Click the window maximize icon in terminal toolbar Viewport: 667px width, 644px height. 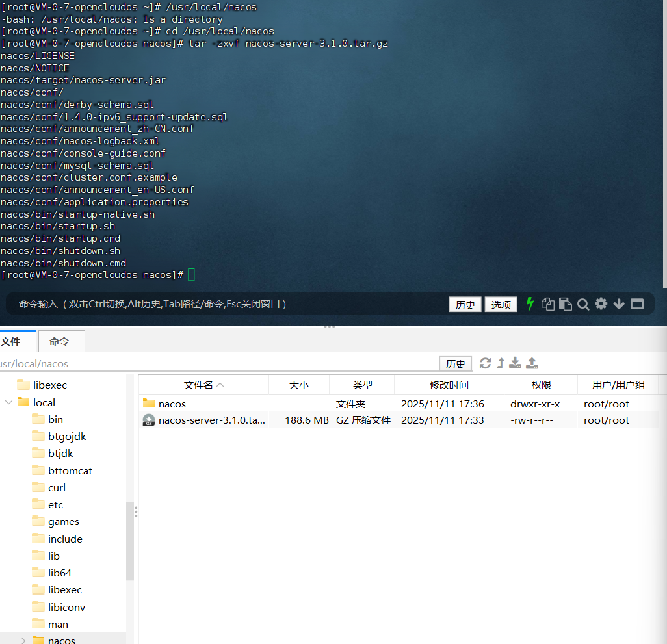(x=636, y=304)
